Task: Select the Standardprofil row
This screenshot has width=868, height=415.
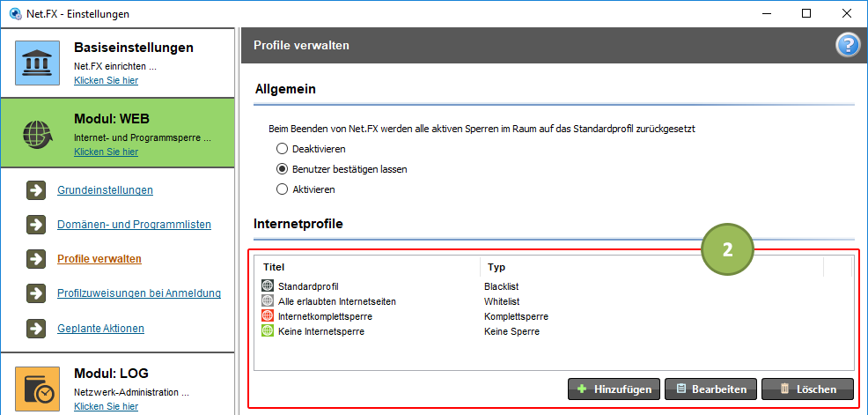Action: 554,286
